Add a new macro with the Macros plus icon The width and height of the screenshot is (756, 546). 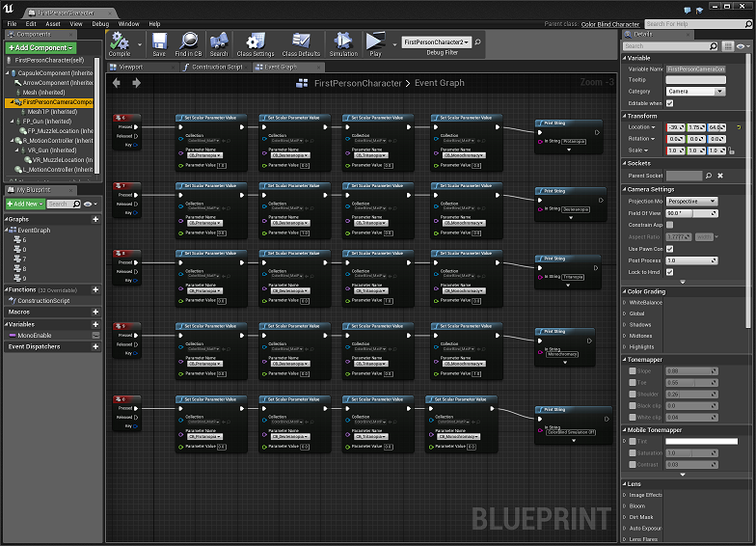pos(95,313)
